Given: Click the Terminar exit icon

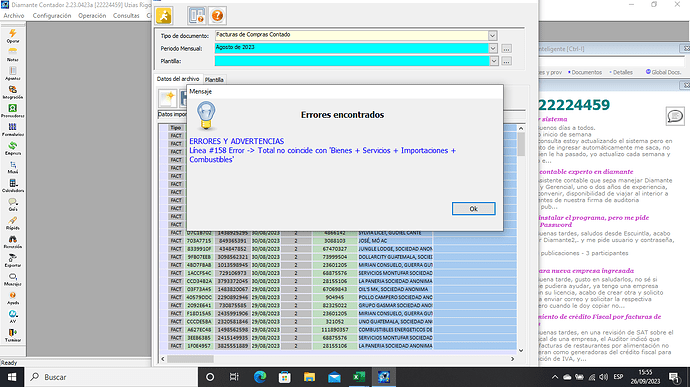Looking at the screenshot, I should click(x=13, y=335).
